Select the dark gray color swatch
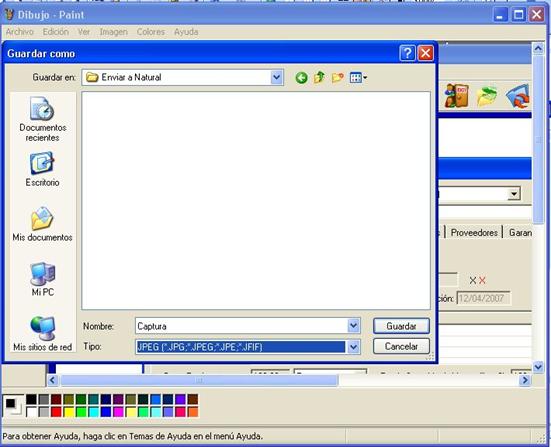 tap(44, 400)
